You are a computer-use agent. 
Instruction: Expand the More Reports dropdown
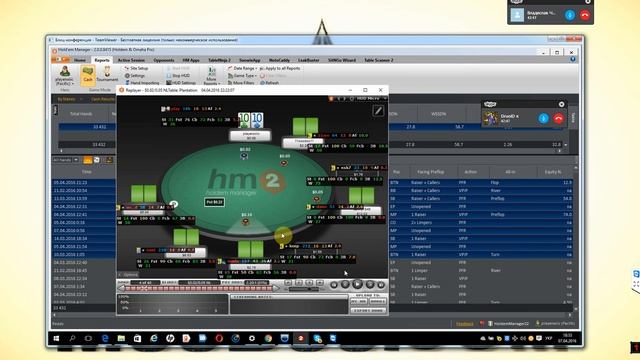[x=211, y=76]
